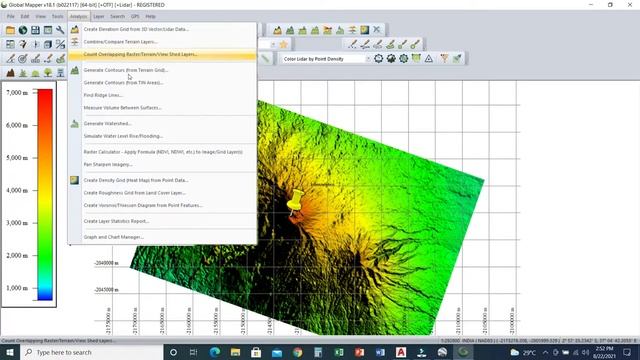The image size is (640, 360).
Task: Click the blue X icon ending analysis toolbar
Action: point(377,30)
